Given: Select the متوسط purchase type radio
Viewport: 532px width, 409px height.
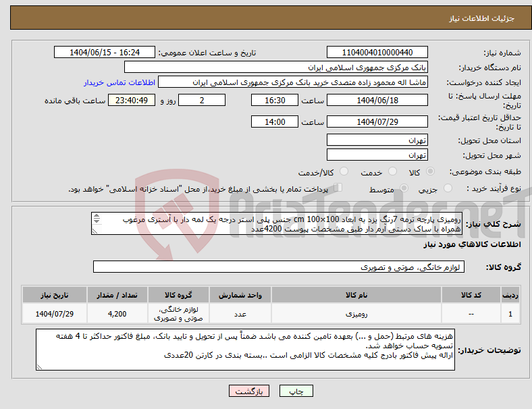Looking at the screenshot, I should 404,188.
